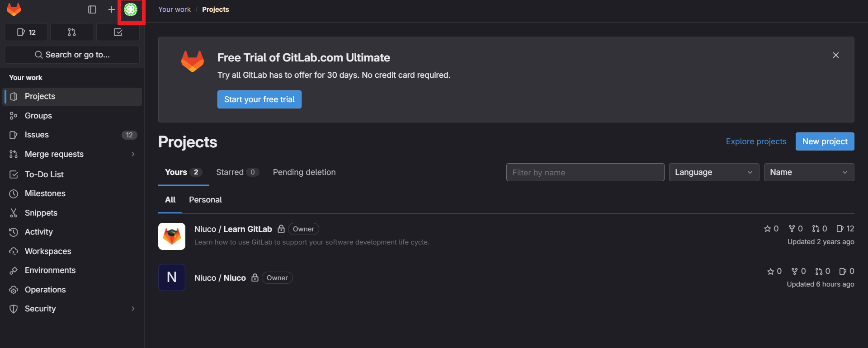Click the Niuco project merge requests count
This screenshot has height=348, width=868.
click(x=823, y=271)
